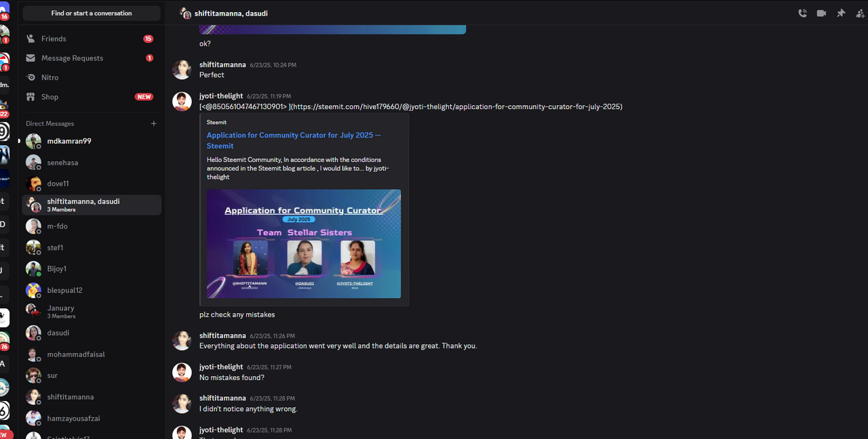This screenshot has width=868, height=439.
Task: Open the DM with Bijoy1
Action: tap(91, 269)
